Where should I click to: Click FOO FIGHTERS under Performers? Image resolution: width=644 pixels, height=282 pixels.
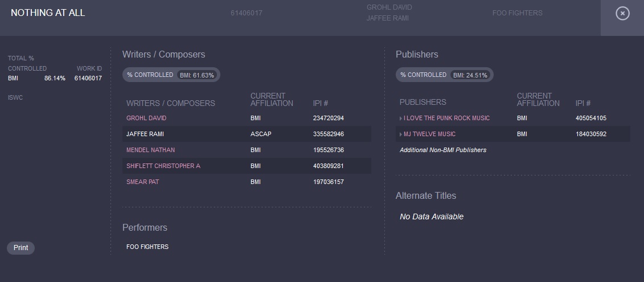click(147, 247)
